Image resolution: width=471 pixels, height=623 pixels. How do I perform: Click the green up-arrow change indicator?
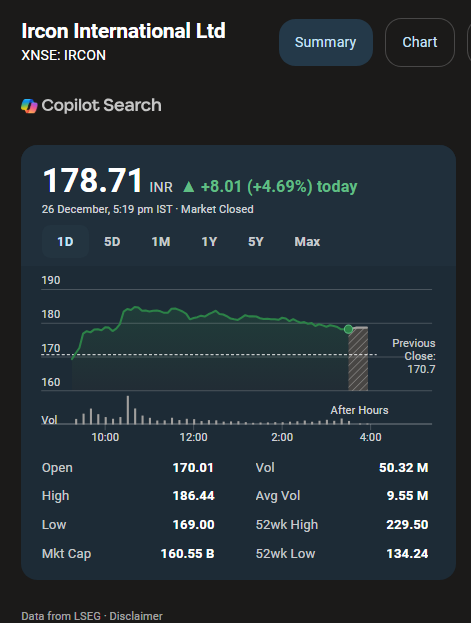point(188,186)
